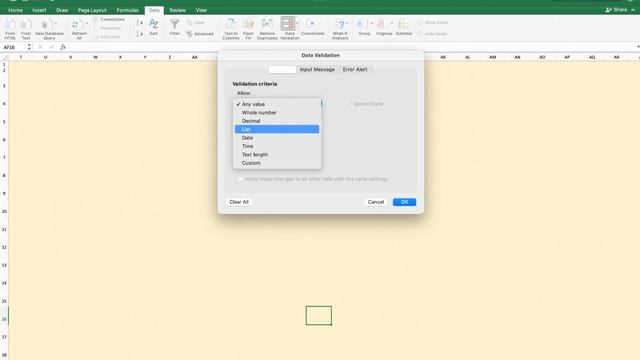Click the Name Box stepper arrows
Viewport: 640px width, 360px height.
[x=29, y=47]
